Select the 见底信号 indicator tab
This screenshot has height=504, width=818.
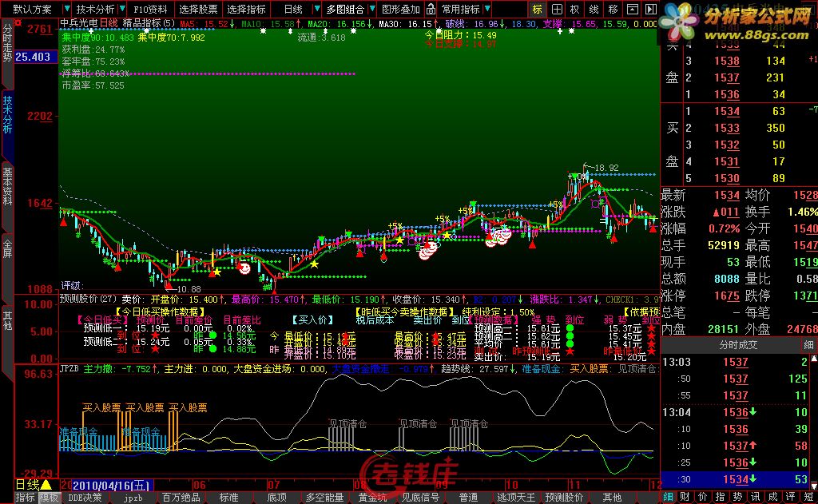pyautogui.click(x=420, y=498)
